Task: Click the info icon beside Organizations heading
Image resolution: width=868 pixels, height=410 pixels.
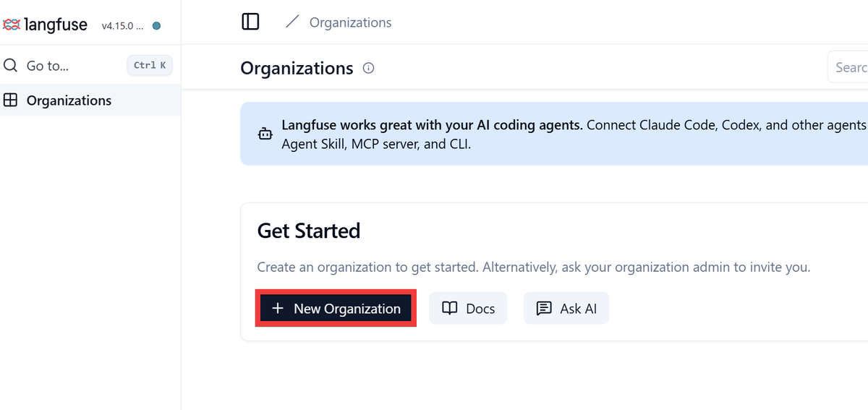Action: (x=369, y=68)
